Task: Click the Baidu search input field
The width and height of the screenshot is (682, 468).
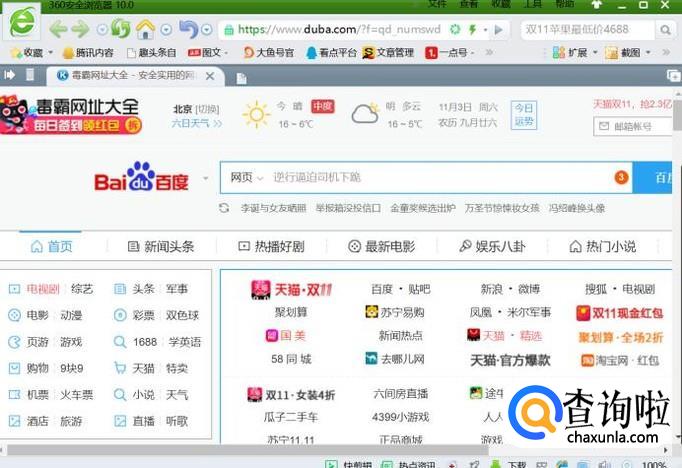Action: (426, 177)
